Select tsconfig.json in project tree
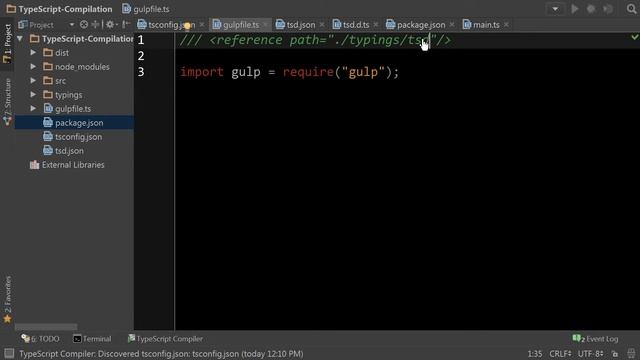Viewport: 640px width, 360px height. [x=78, y=137]
